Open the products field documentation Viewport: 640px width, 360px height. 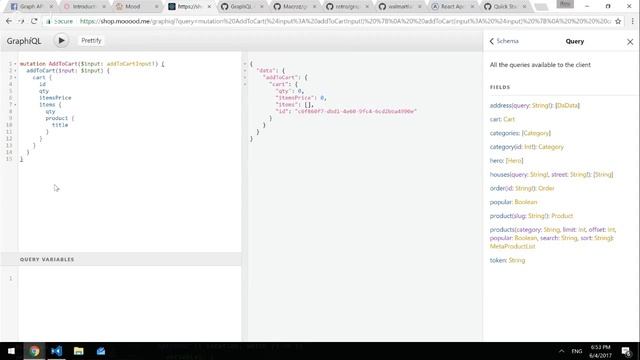coord(502,230)
